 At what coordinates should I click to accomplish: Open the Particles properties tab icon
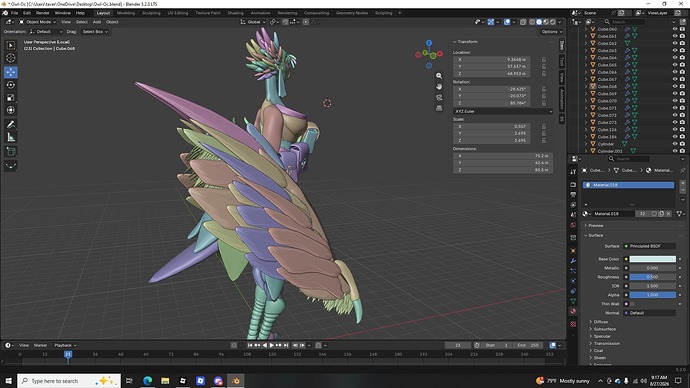[x=573, y=271]
